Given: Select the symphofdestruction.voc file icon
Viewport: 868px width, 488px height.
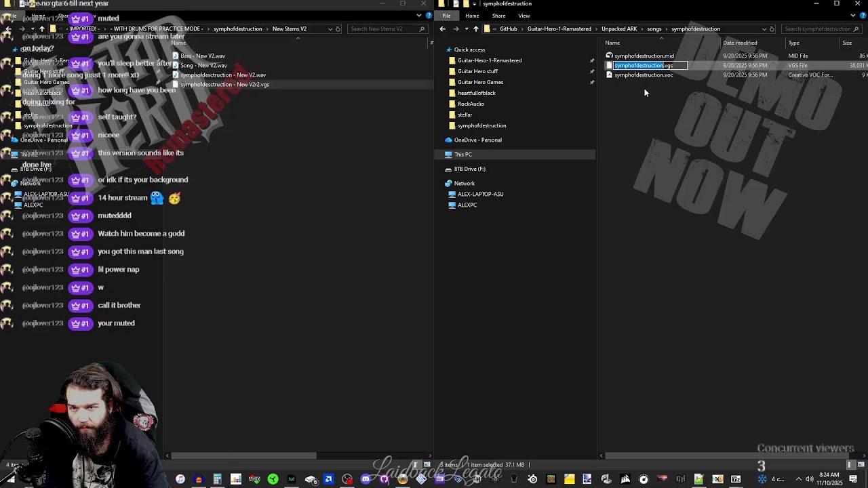Looking at the screenshot, I should 609,75.
